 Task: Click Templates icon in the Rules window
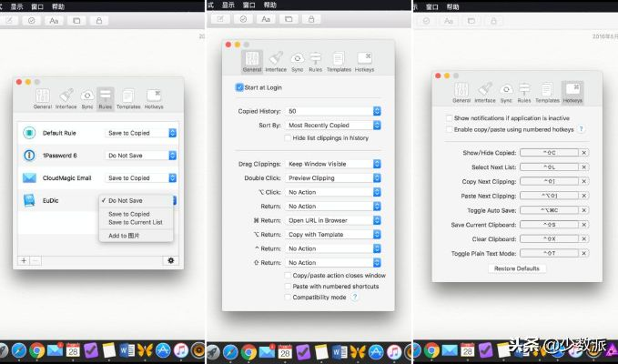[x=128, y=97]
